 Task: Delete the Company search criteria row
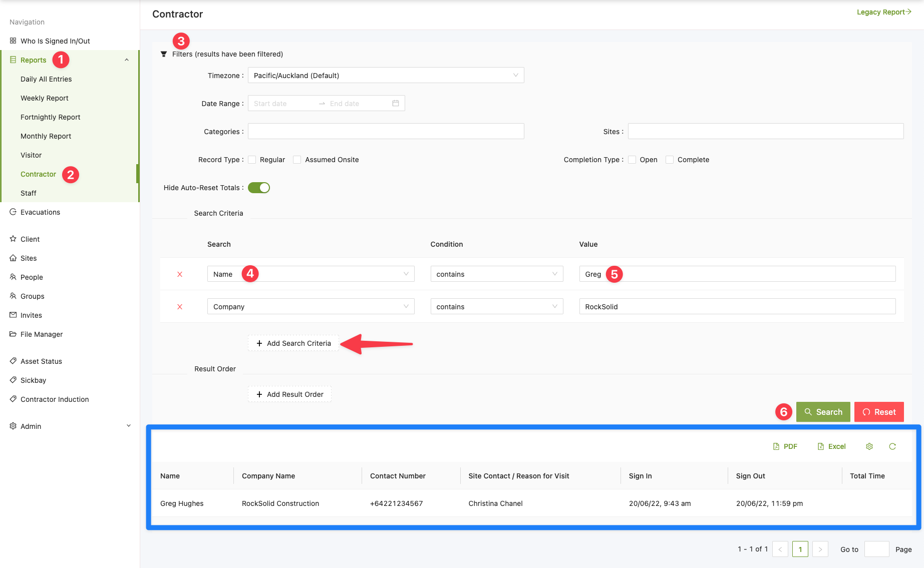click(180, 307)
